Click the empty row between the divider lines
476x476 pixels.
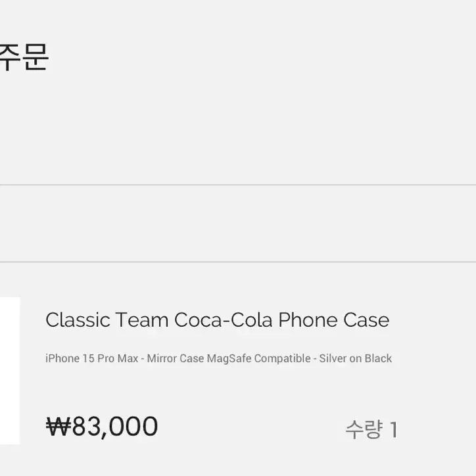click(238, 223)
